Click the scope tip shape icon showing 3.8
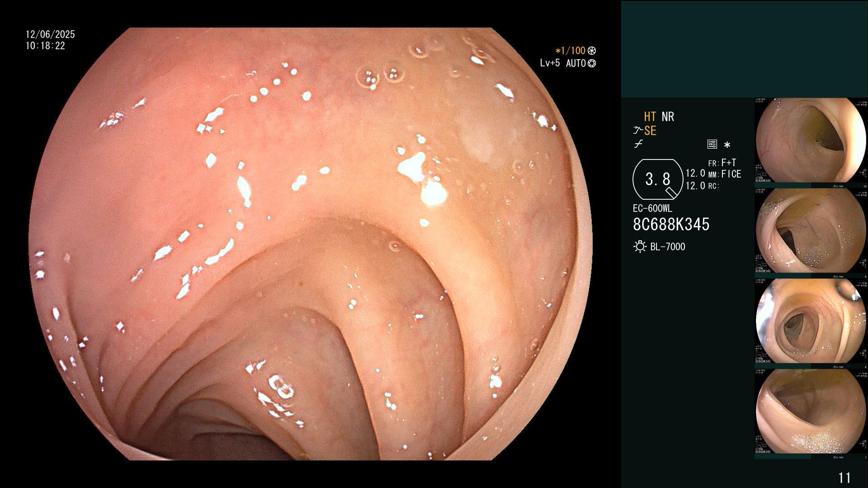Viewport: 868px width, 488px height. point(658,179)
